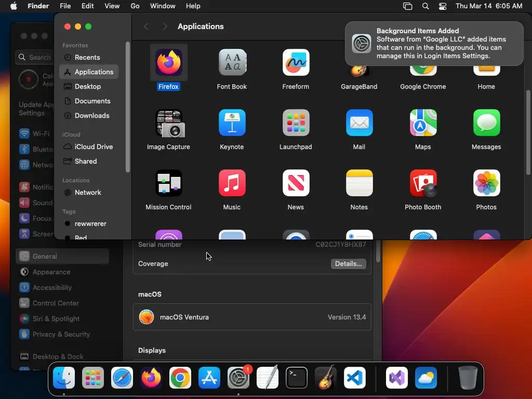The image size is (532, 399).
Task: Open the Edit menu
Action: tap(87, 6)
